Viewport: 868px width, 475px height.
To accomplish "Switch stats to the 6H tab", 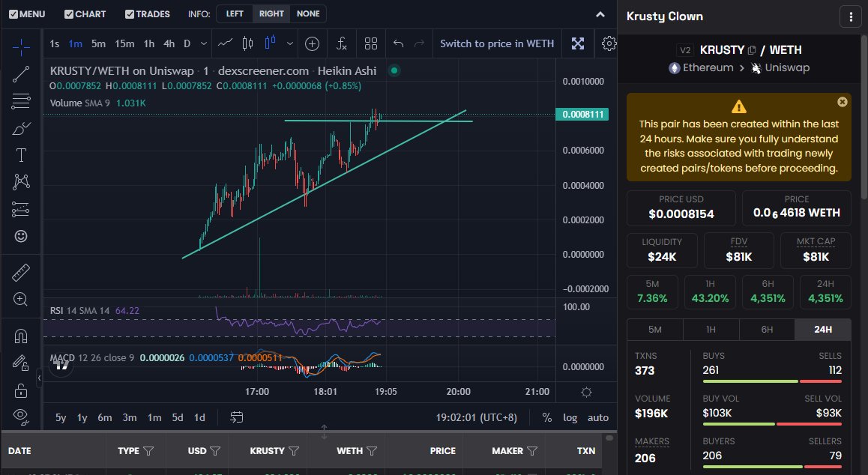I will 767,330.
